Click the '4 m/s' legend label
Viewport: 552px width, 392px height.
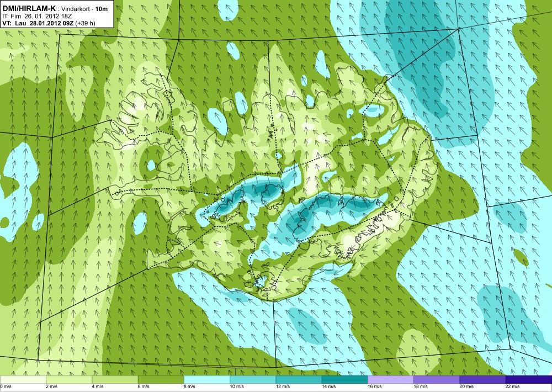tap(98, 386)
